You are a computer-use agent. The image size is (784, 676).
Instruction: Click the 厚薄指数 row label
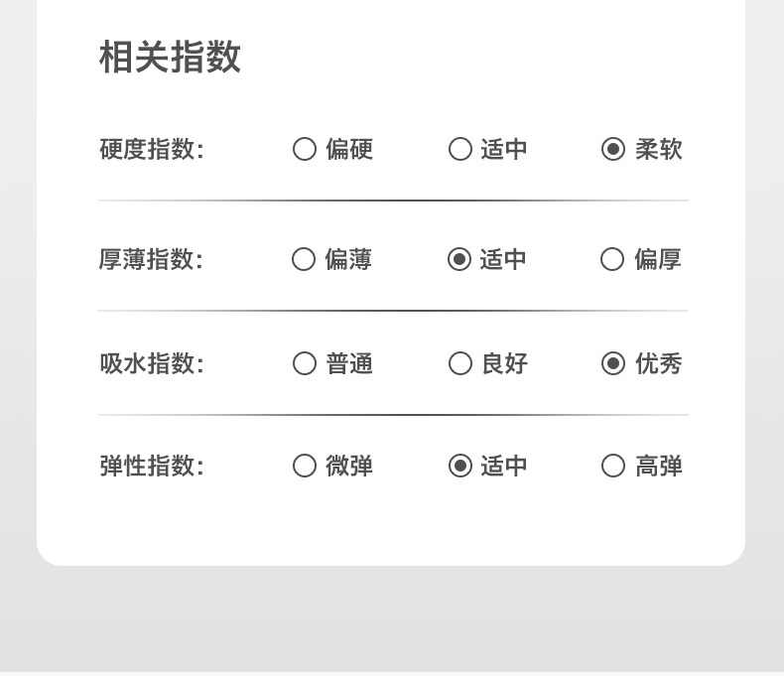(x=151, y=259)
